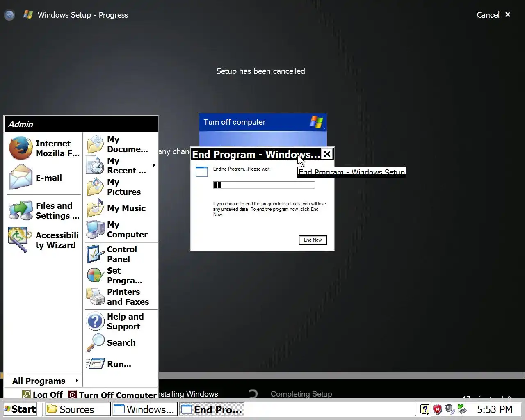Open Help and Support question icon

pos(95,321)
